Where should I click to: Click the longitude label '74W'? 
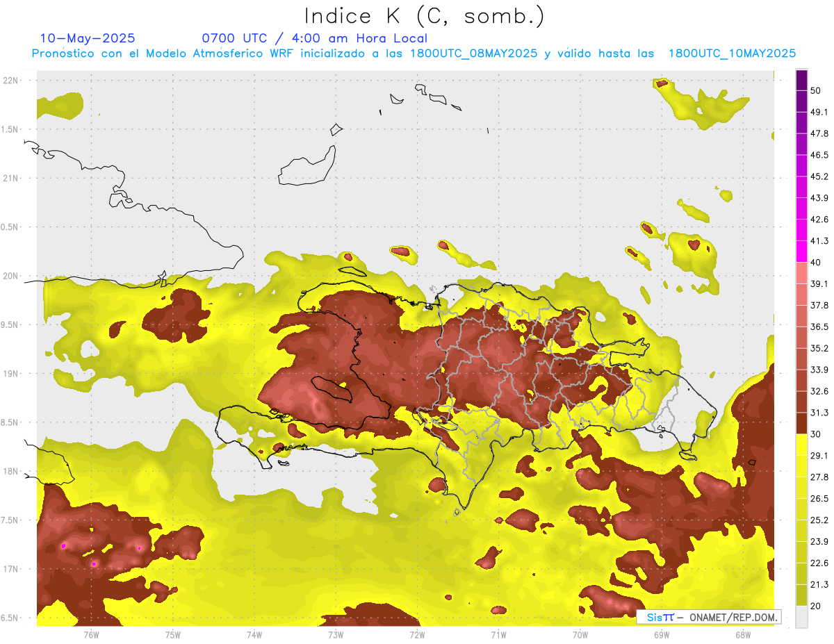point(254,634)
